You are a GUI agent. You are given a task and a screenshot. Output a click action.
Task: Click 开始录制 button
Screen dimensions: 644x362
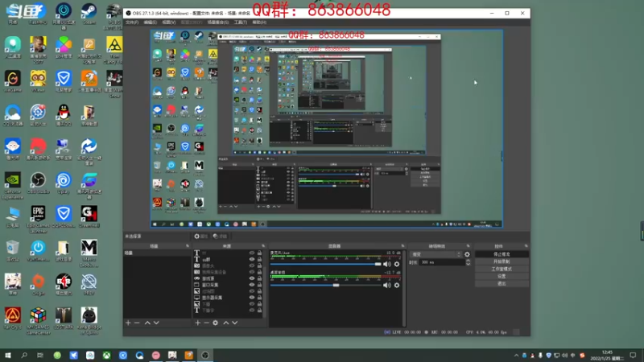[502, 262]
